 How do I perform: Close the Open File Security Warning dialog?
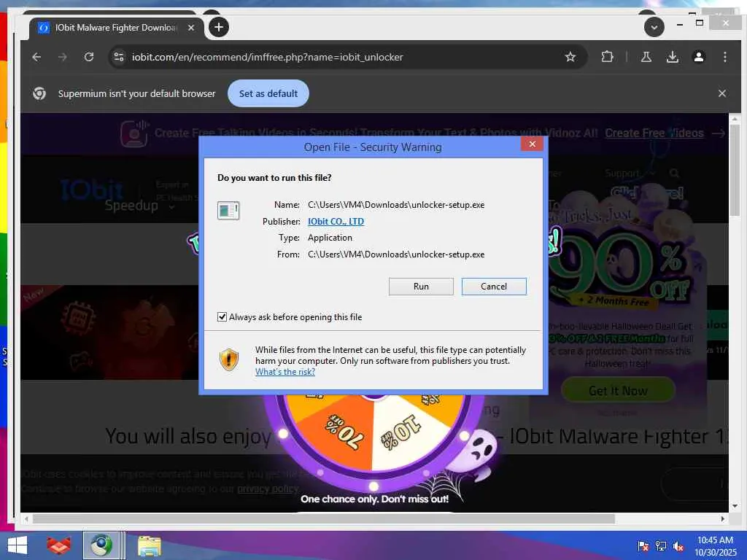(x=532, y=144)
